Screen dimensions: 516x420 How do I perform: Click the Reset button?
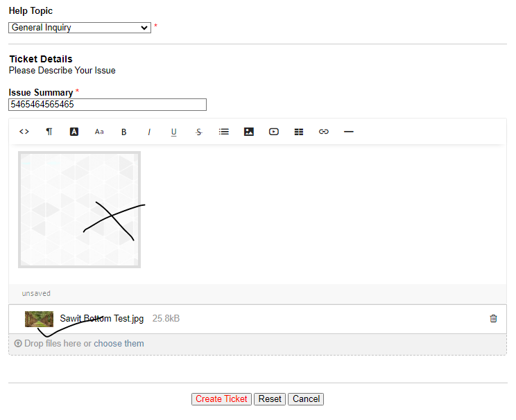pos(270,399)
